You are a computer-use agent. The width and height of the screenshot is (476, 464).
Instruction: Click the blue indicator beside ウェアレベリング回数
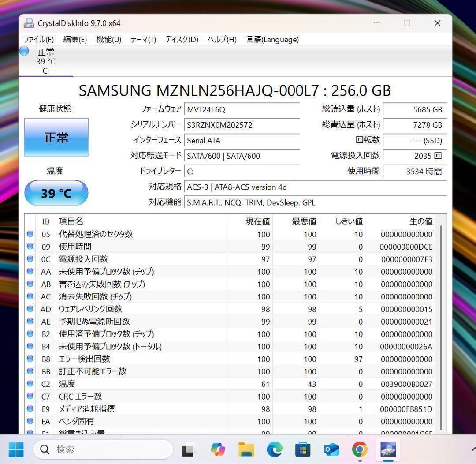(x=30, y=309)
